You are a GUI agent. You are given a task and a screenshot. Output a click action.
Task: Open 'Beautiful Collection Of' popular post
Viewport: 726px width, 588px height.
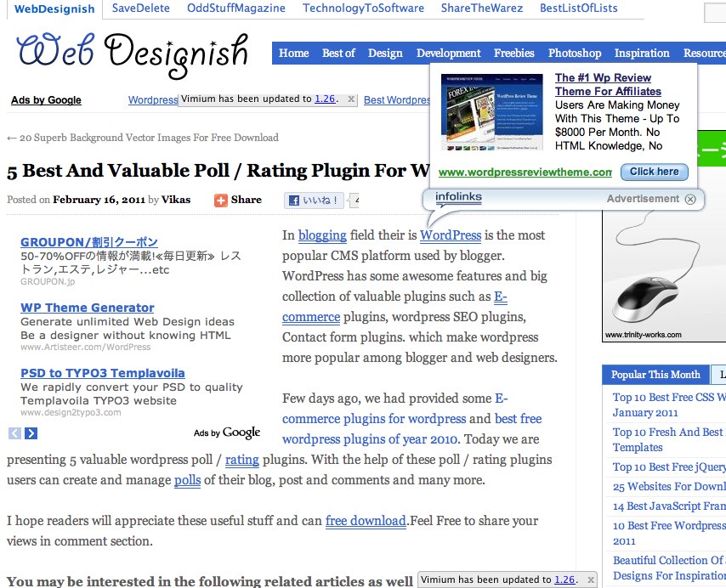669,568
